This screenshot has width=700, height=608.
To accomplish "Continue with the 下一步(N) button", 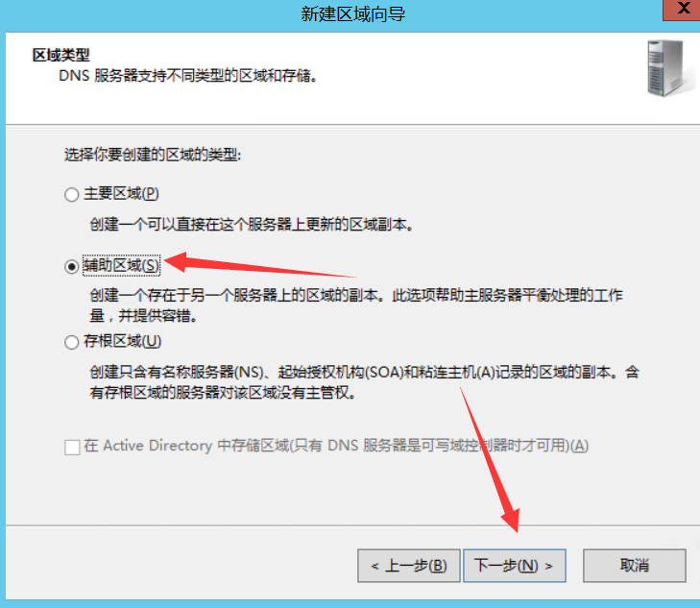I will (x=515, y=566).
